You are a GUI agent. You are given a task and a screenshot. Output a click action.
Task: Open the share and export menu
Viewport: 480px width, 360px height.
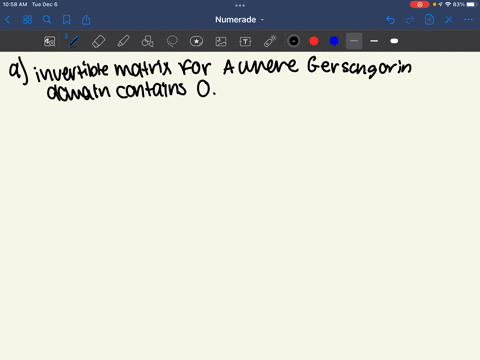[x=86, y=20]
